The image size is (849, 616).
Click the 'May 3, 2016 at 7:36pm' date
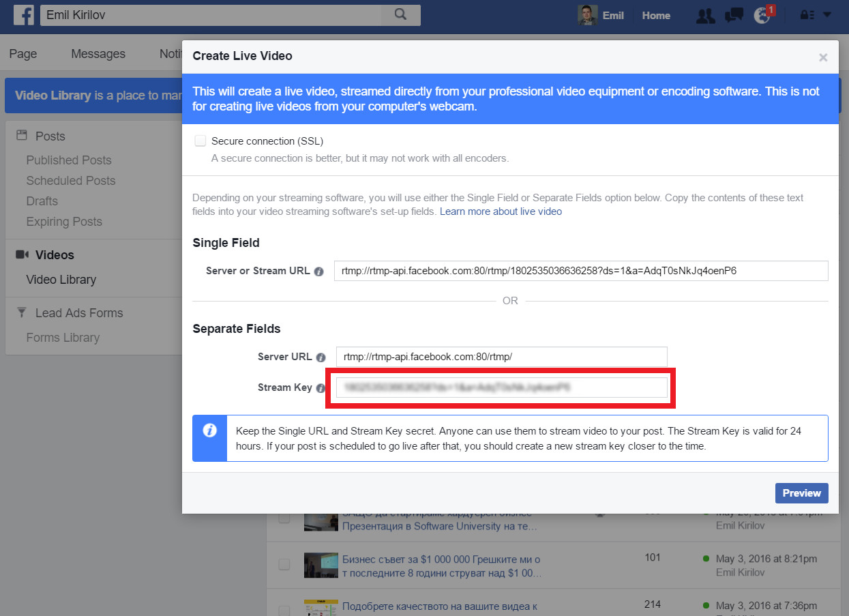tap(766, 605)
